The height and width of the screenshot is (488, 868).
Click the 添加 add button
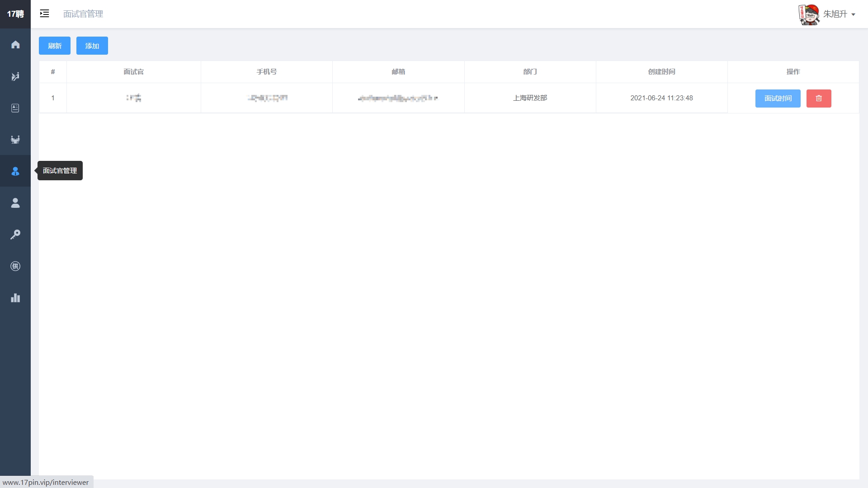(92, 46)
